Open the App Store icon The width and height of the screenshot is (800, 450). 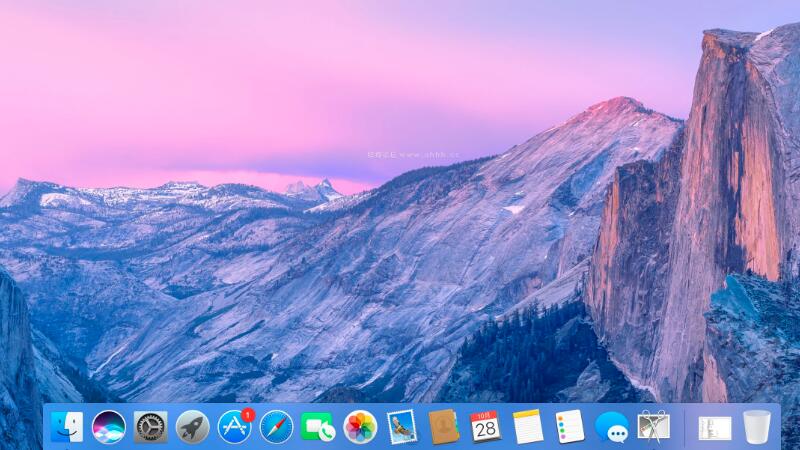coord(234,428)
